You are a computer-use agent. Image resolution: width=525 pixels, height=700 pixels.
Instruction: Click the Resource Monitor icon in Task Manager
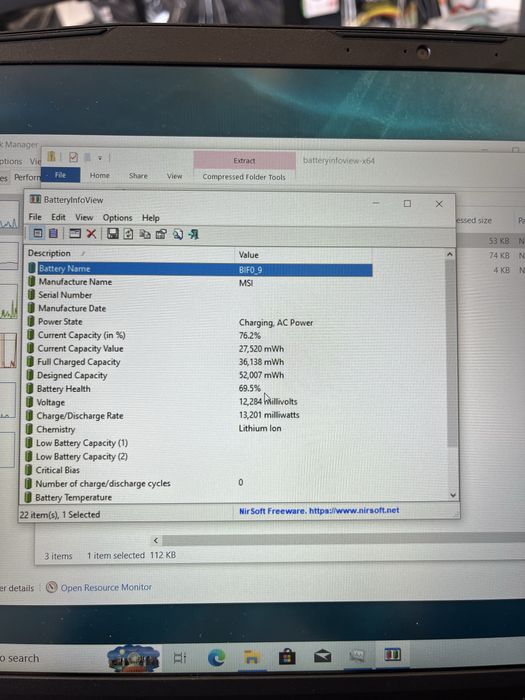[x=52, y=587]
